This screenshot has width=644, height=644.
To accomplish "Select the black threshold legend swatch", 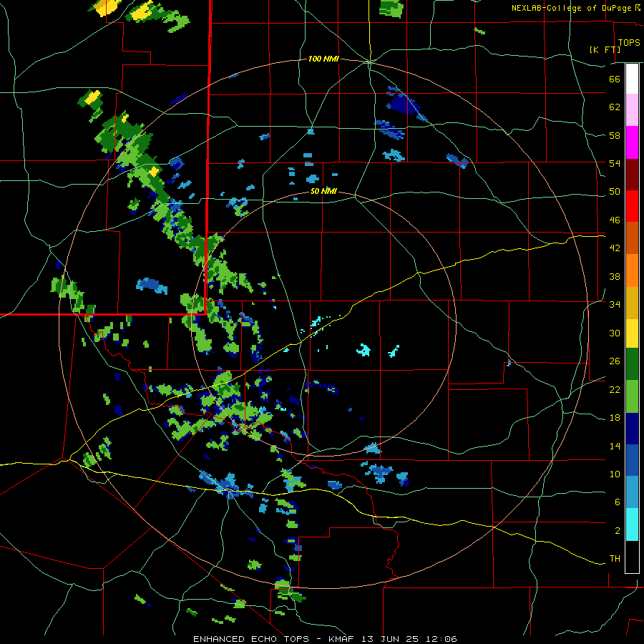I will pos(632,557).
